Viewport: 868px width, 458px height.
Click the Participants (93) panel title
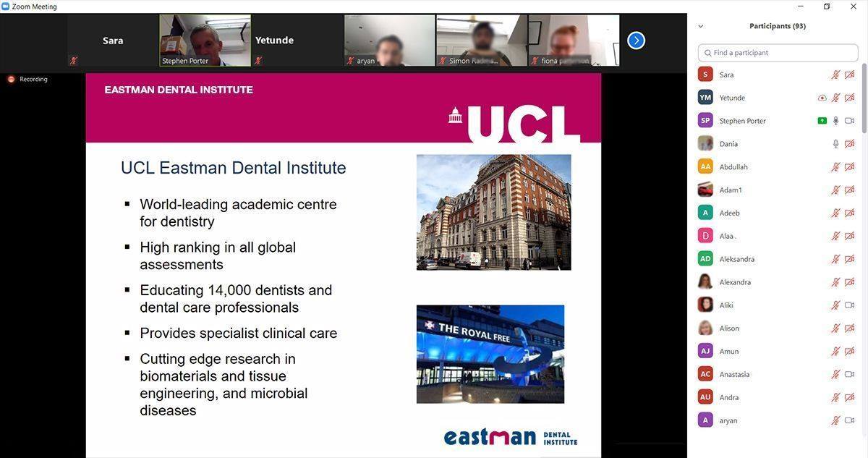coord(778,26)
